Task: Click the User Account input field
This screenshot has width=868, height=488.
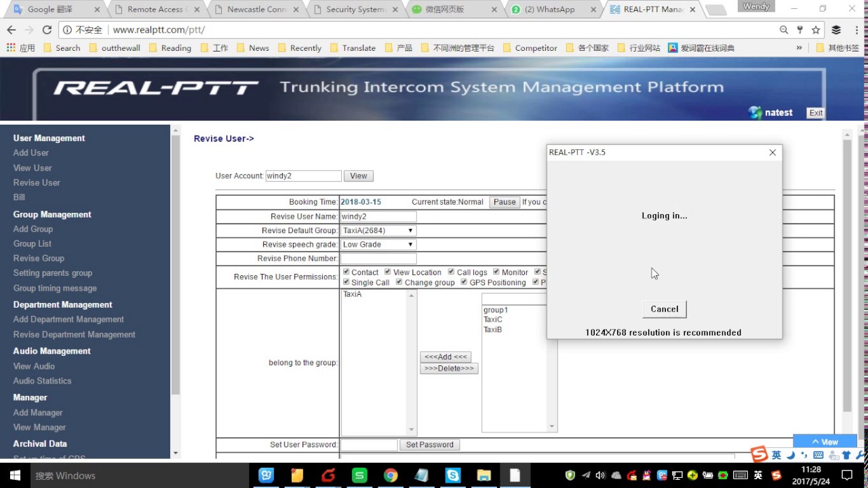Action: click(303, 176)
